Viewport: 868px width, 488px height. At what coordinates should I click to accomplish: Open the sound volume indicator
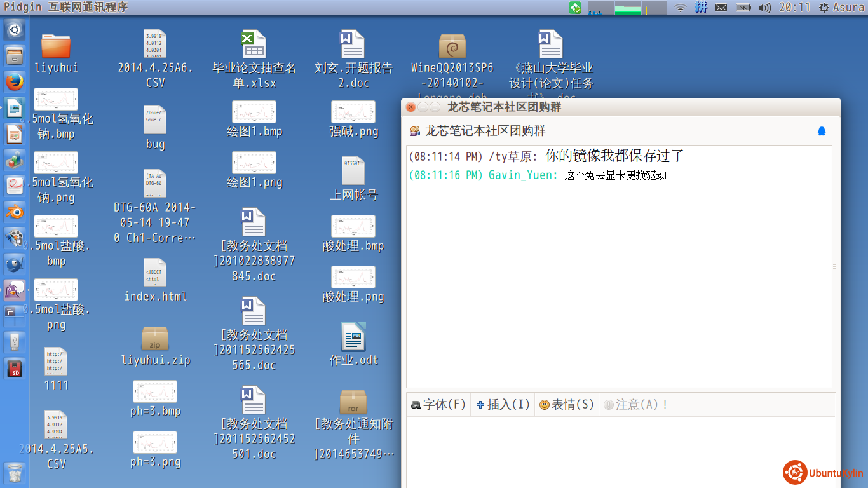[764, 8]
